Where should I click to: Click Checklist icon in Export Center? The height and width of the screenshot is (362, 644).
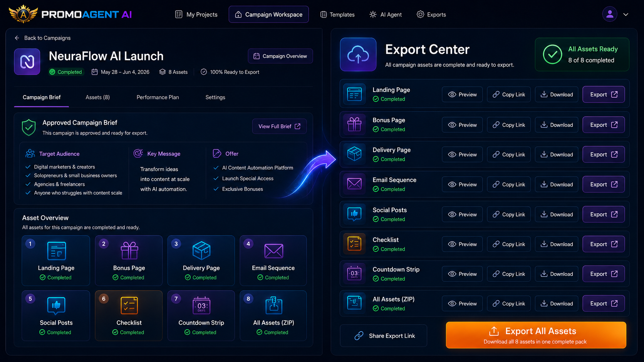pyautogui.click(x=354, y=244)
